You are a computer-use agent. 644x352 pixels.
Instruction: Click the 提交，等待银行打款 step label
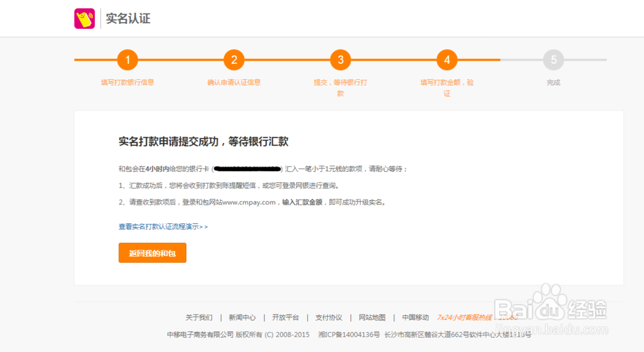[341, 88]
